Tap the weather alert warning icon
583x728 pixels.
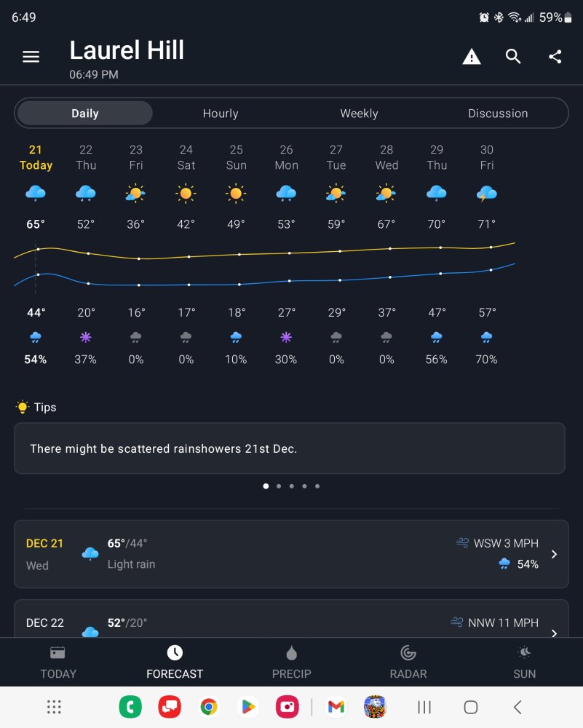472,57
